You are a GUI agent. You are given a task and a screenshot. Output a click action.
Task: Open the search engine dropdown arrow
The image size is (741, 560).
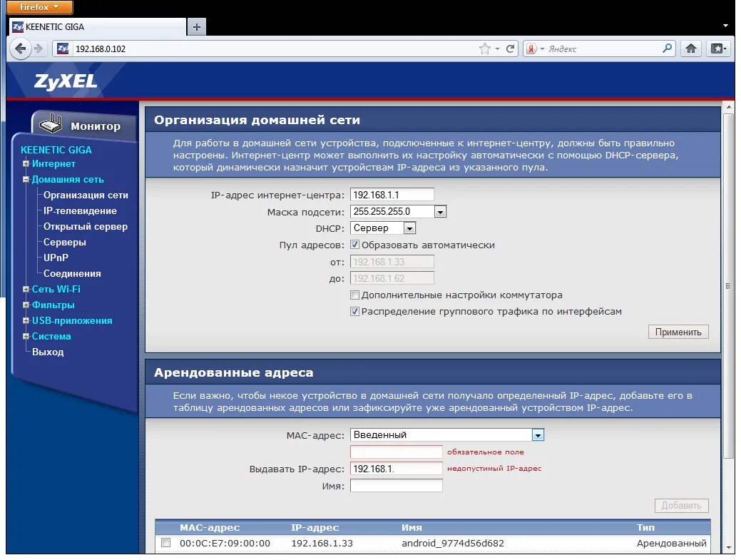click(542, 49)
